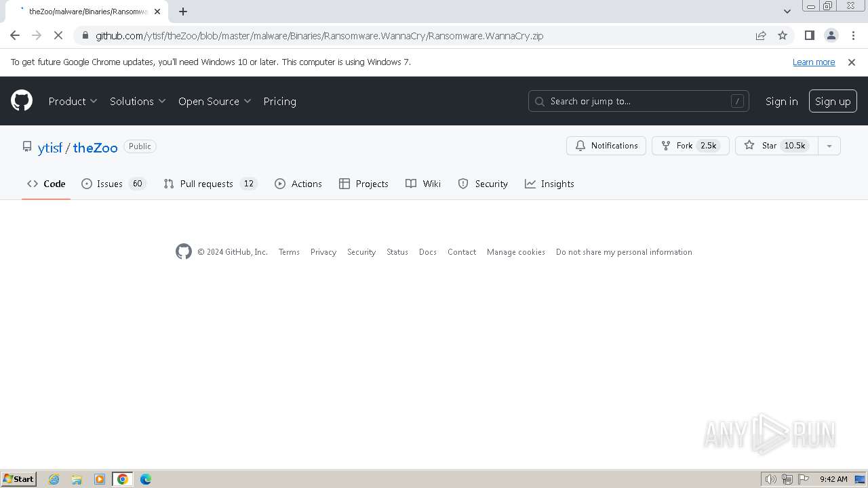Open Windows Media Player from taskbar

[100, 479]
